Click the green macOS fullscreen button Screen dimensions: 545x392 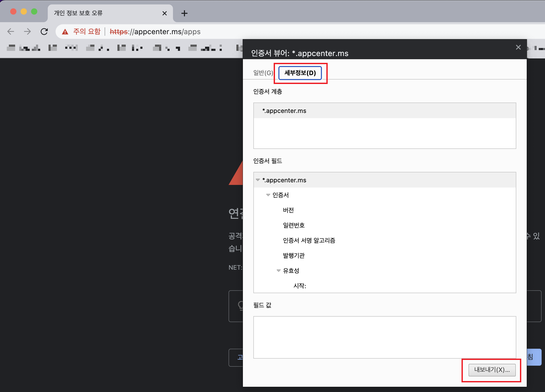click(34, 12)
